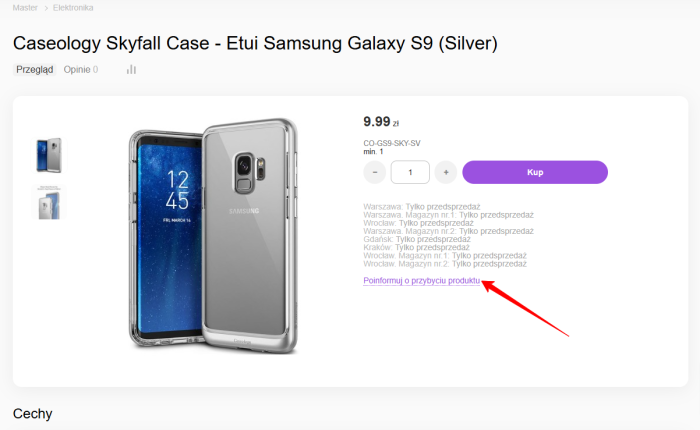Select the first product thumbnail with blue phone

49,155
